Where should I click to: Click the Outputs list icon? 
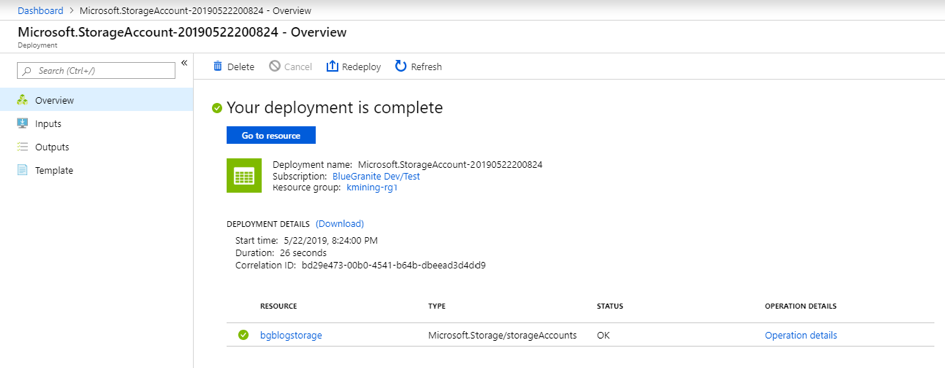pos(23,147)
